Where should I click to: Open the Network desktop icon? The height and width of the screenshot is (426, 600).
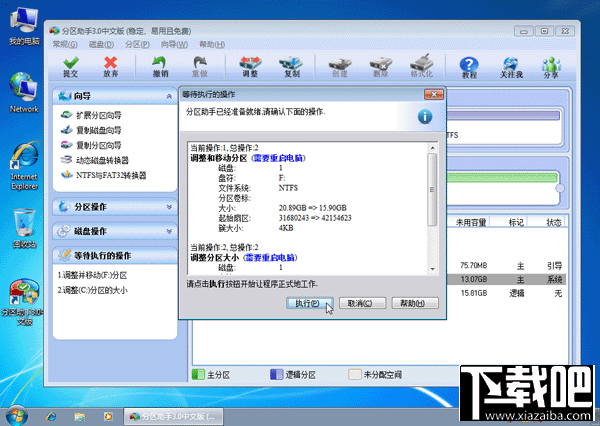24,93
